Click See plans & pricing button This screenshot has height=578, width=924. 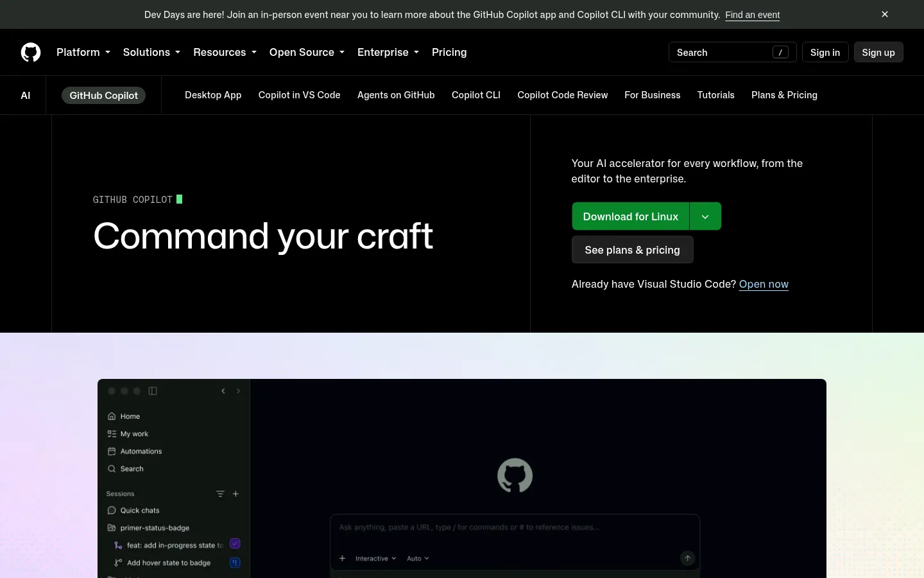[633, 250]
